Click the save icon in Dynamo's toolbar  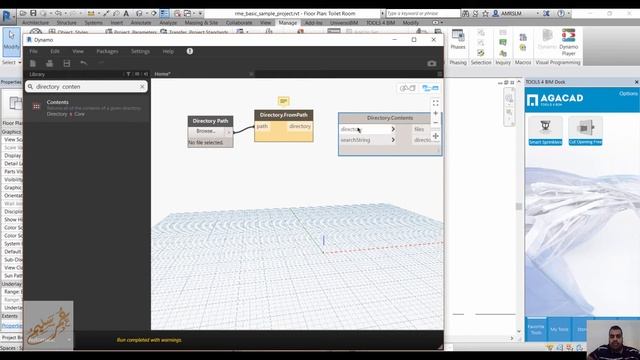[x=67, y=63]
